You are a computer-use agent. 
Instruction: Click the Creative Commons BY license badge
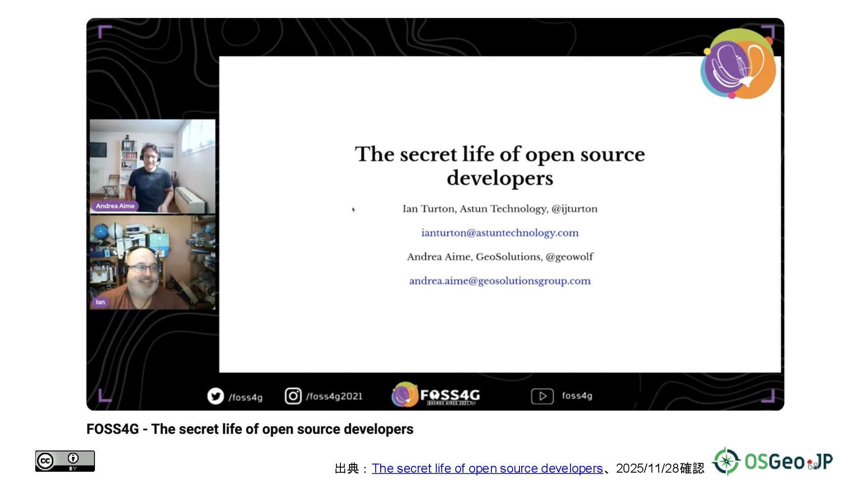coord(65,461)
